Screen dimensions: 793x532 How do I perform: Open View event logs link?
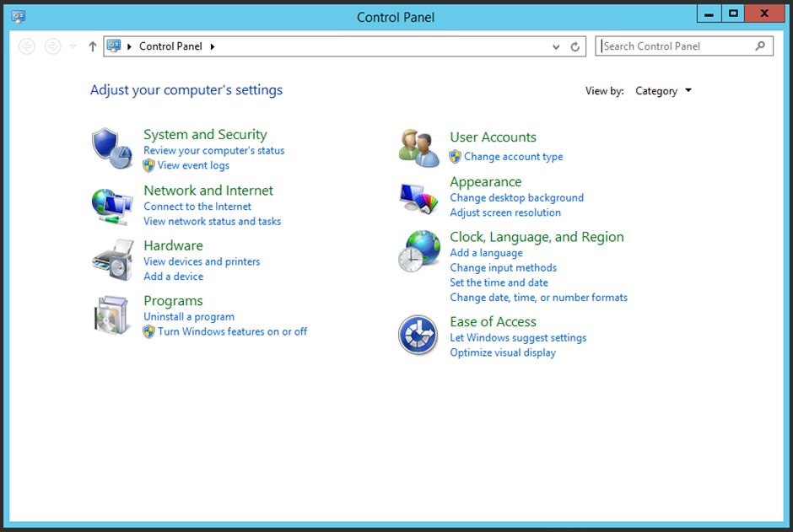tap(193, 165)
